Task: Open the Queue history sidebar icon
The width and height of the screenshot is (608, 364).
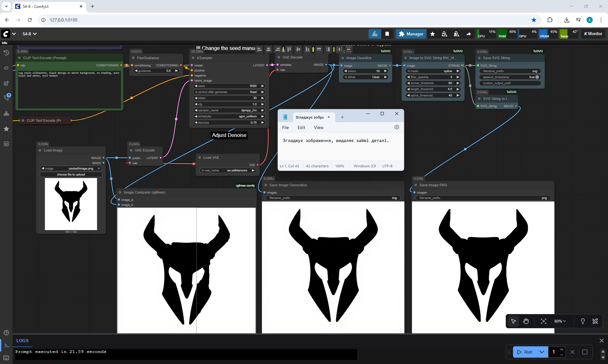Action: pos(6,53)
